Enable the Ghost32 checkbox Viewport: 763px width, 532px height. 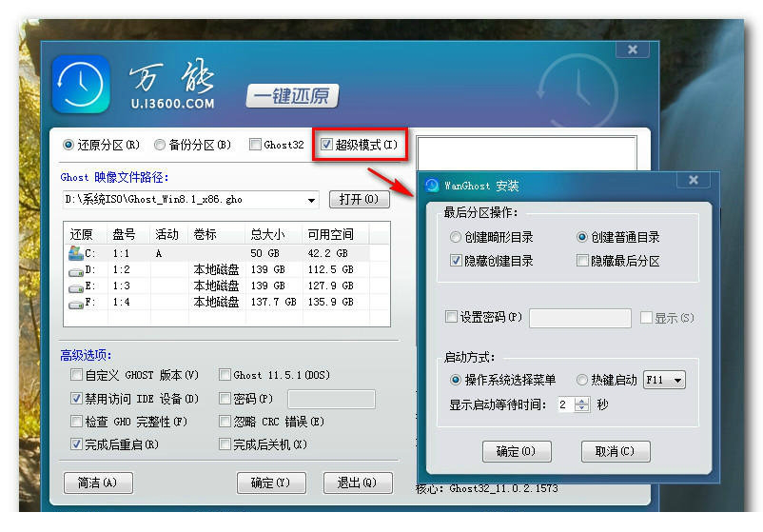[255, 144]
